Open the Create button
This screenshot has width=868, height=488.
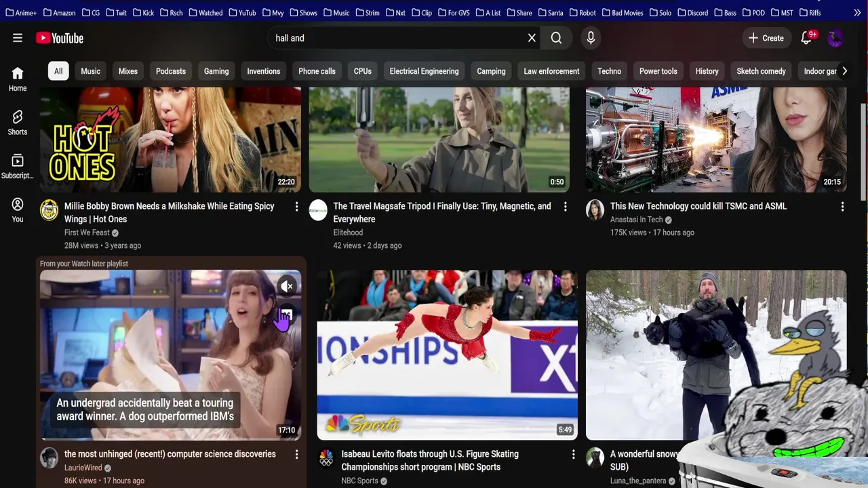click(x=766, y=38)
